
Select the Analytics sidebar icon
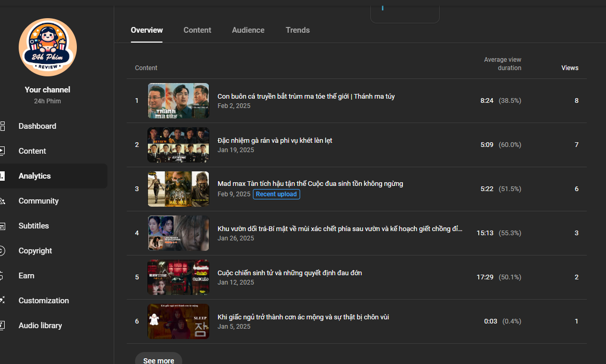click(3, 176)
